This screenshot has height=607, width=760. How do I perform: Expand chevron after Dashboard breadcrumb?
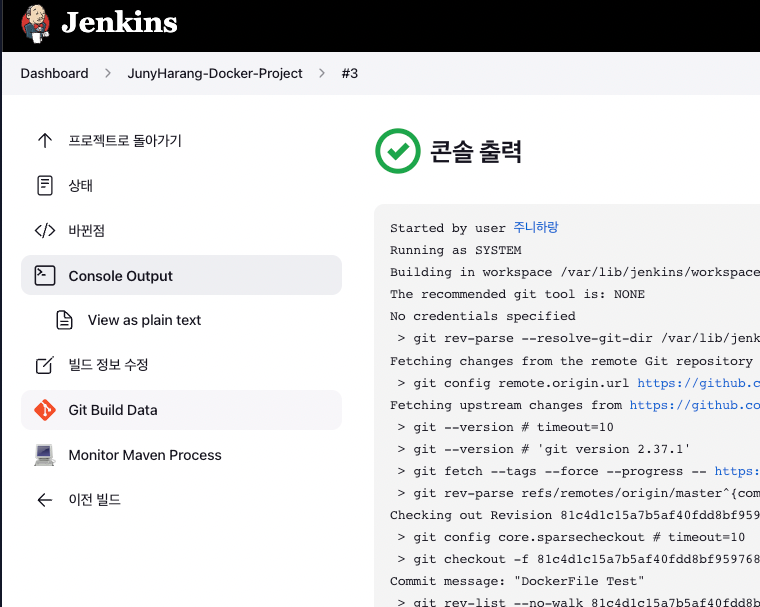pyautogui.click(x=108, y=73)
